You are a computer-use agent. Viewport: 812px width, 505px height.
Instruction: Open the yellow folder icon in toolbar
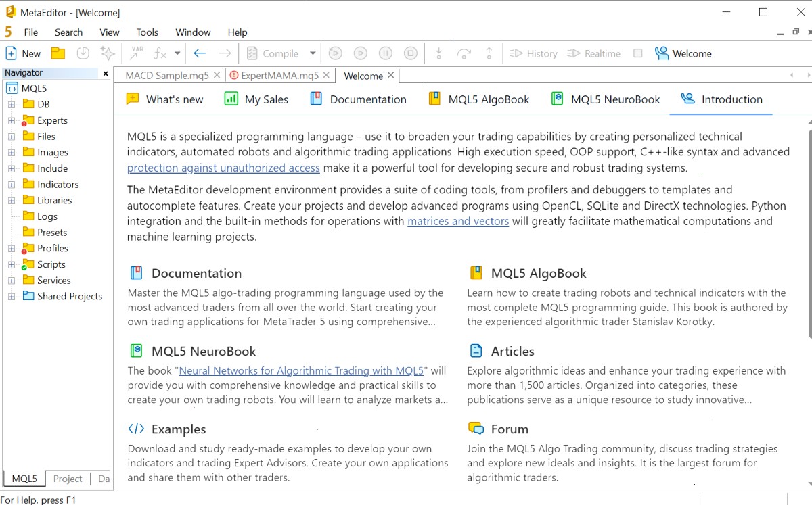58,53
